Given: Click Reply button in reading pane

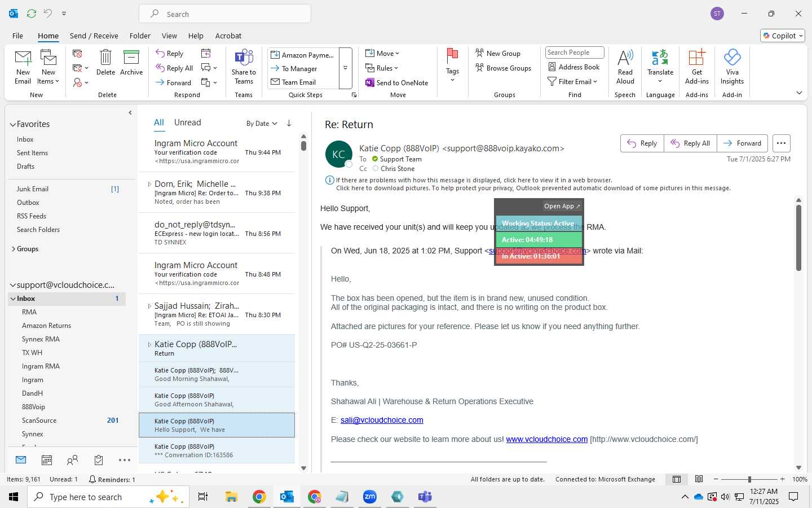Looking at the screenshot, I should (642, 143).
